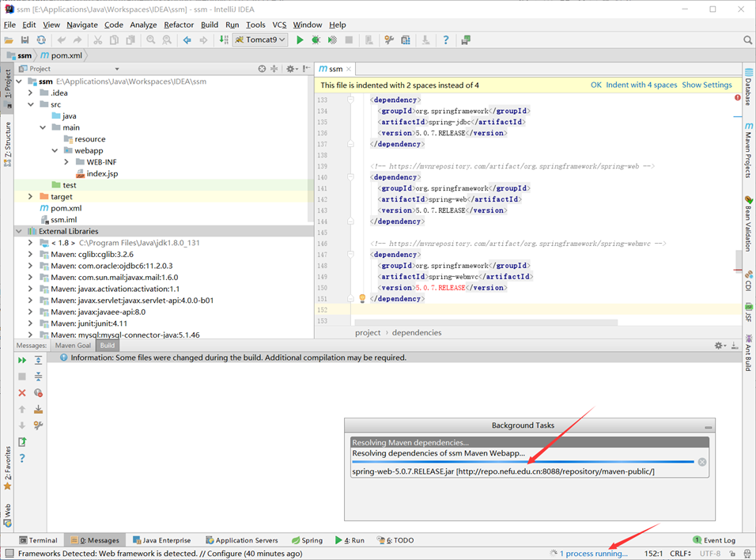Cancel the Resolving dependencies background task
This screenshot has height=560, width=756.
tap(702, 462)
